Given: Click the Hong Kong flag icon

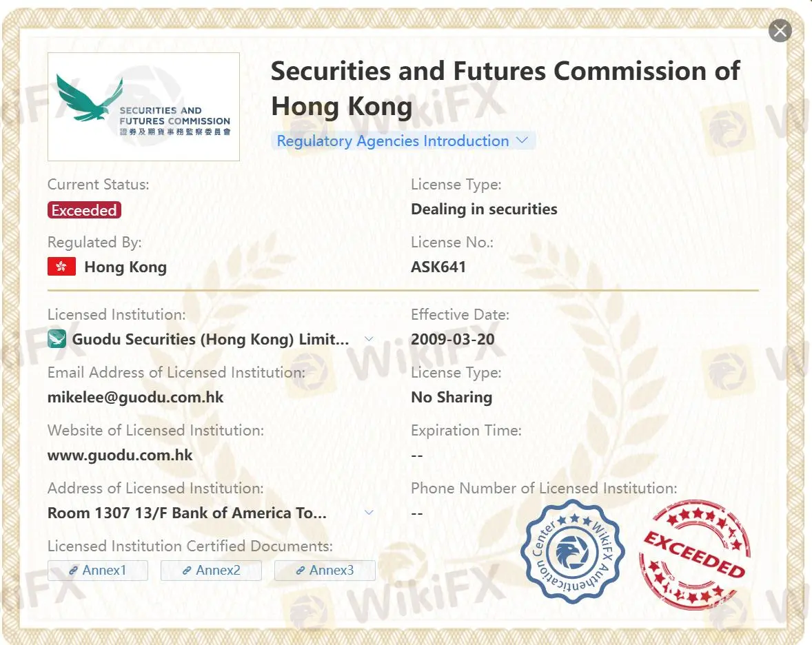Looking at the screenshot, I should pyautogui.click(x=61, y=267).
